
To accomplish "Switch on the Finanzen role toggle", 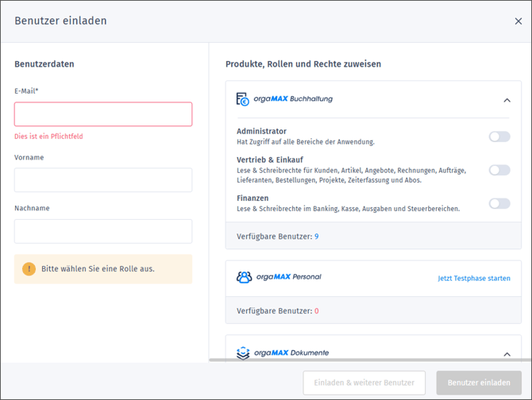I will pyautogui.click(x=499, y=203).
